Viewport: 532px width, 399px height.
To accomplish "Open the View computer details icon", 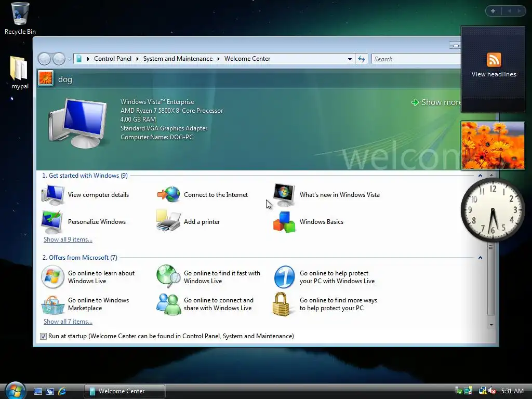I will [52, 195].
